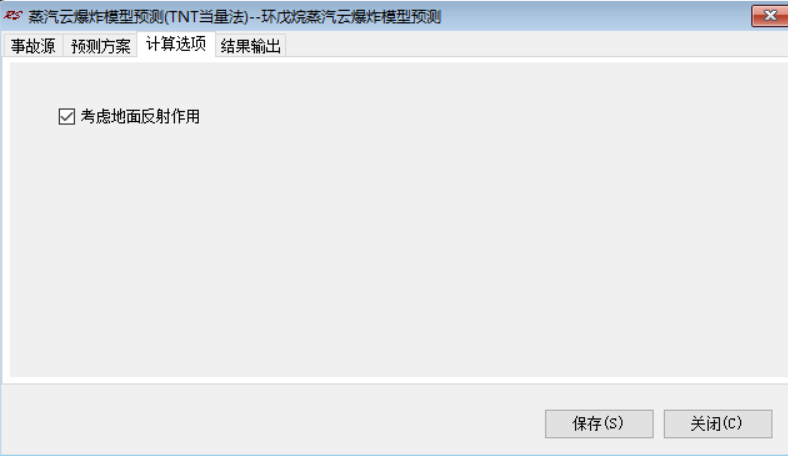Open the system menu from the RS logo

click(x=13, y=16)
